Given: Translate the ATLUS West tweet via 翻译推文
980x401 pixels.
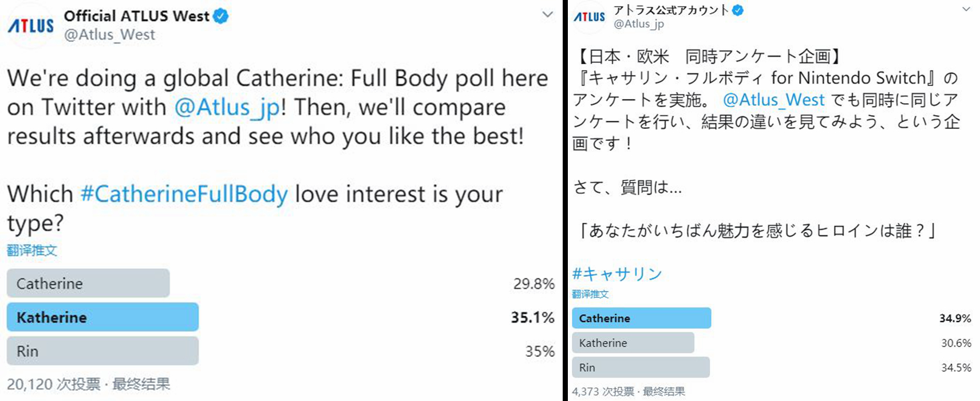Looking at the screenshot, I should (32, 250).
